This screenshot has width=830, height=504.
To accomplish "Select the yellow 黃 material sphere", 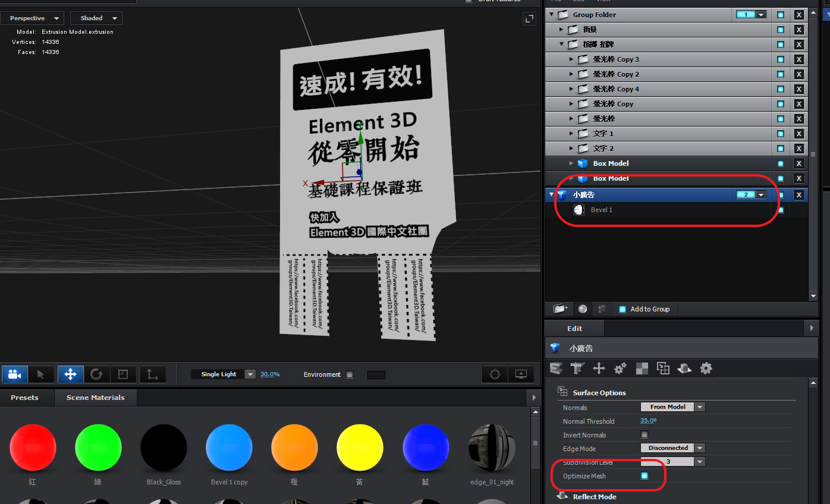I will point(360,448).
